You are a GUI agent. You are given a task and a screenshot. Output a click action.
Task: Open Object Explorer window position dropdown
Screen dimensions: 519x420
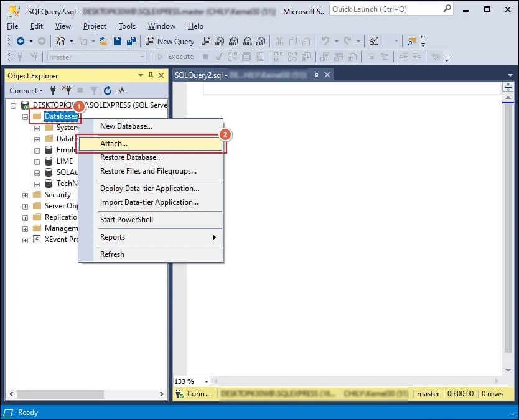pos(141,75)
